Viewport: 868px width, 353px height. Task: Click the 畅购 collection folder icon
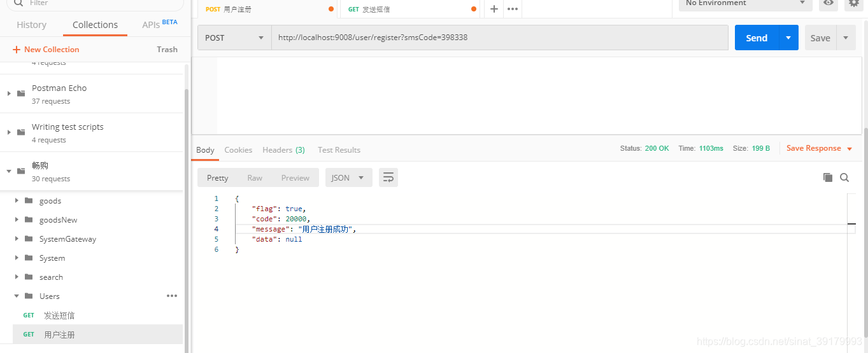tap(21, 171)
